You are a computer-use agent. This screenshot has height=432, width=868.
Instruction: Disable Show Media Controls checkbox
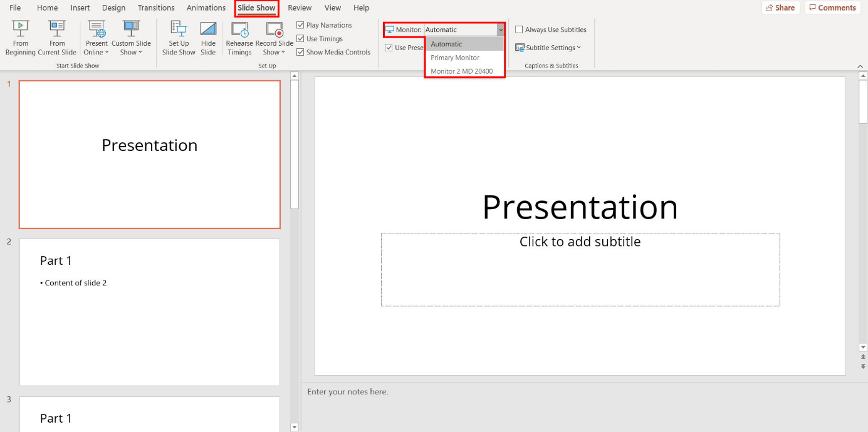coord(300,53)
